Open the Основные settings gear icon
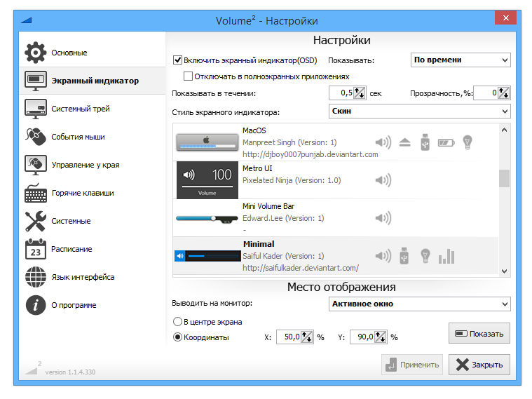The width and height of the screenshot is (532, 399). click(x=35, y=53)
